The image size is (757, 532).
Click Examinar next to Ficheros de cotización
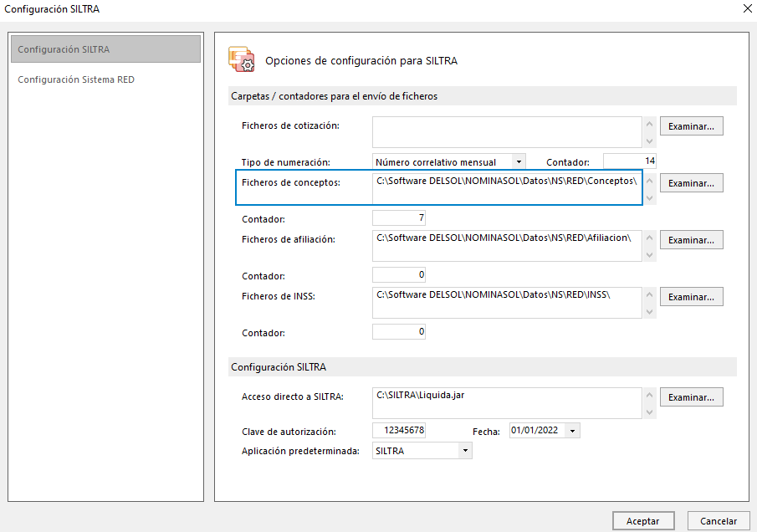pos(692,125)
